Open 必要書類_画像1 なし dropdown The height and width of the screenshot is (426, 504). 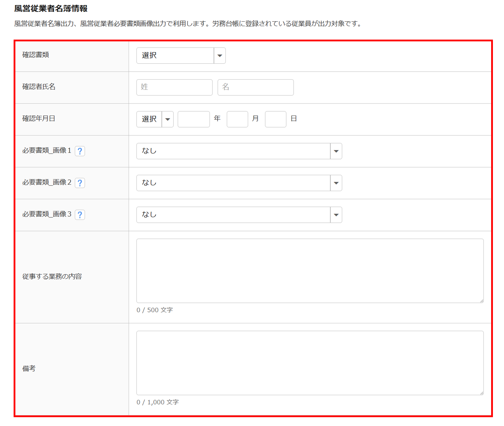pyautogui.click(x=233, y=151)
